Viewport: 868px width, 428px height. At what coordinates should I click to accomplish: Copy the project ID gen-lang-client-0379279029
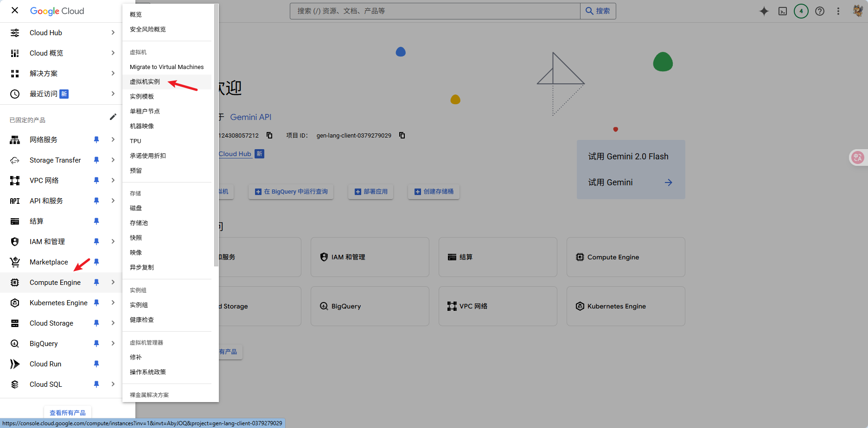402,135
